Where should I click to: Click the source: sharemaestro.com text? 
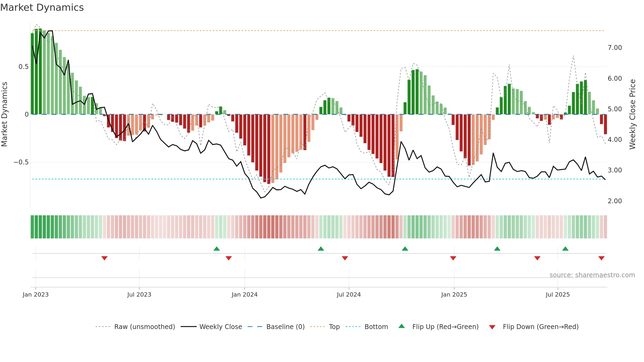592,275
